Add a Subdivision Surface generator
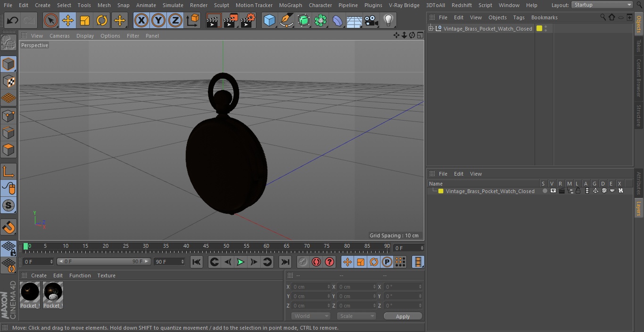Image resolution: width=644 pixels, height=332 pixels. pos(304,20)
